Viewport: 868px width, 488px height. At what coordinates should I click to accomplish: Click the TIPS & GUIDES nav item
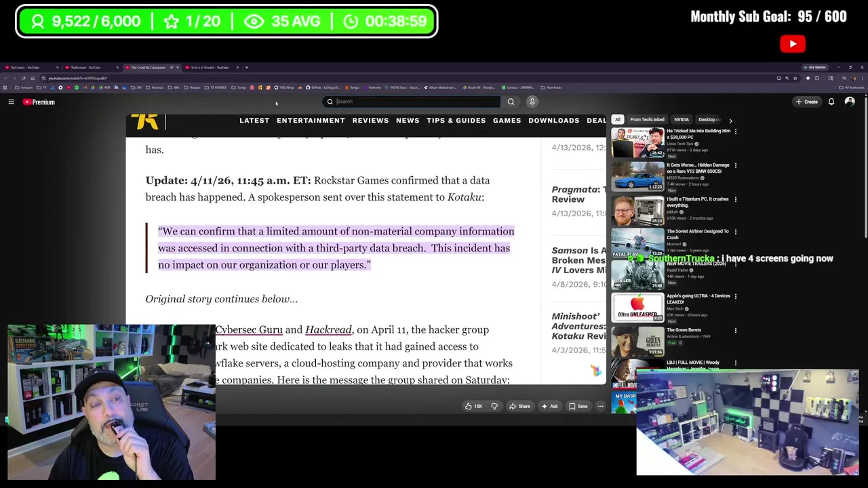(456, 121)
